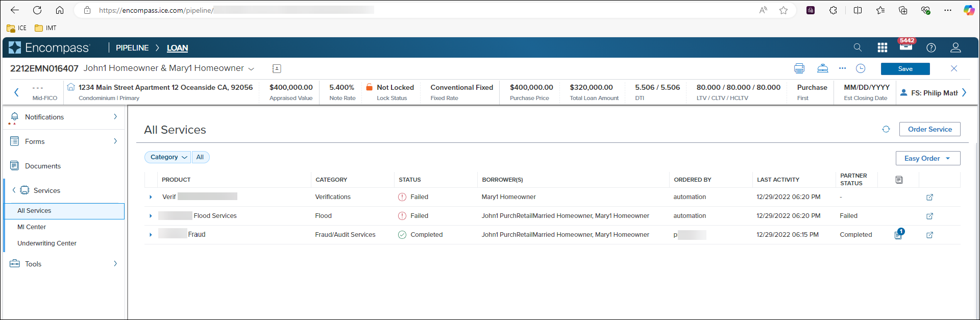Expand the Verifications product row

pos(151,197)
